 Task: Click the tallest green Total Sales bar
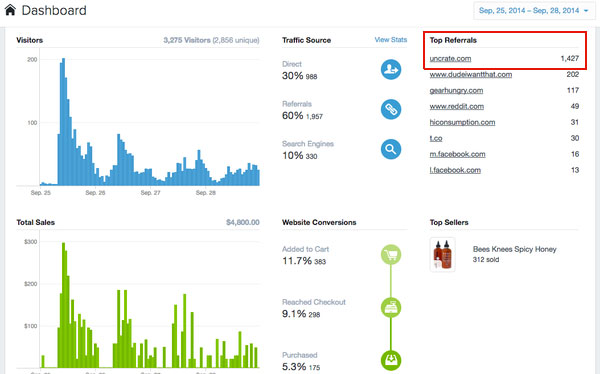coord(64,305)
